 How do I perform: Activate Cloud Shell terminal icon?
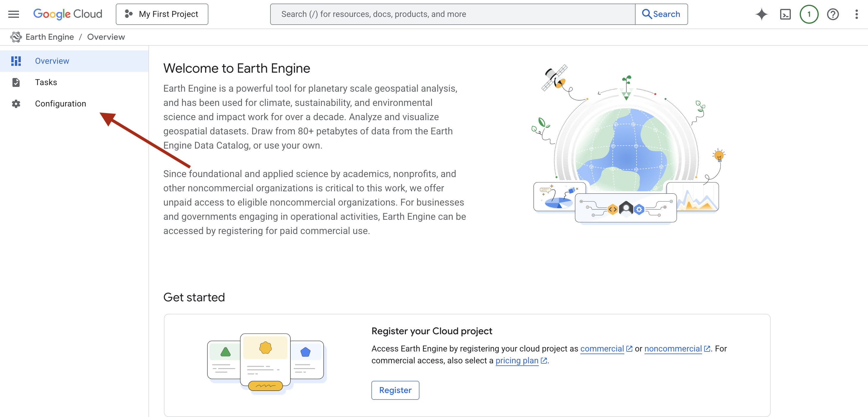[785, 14]
